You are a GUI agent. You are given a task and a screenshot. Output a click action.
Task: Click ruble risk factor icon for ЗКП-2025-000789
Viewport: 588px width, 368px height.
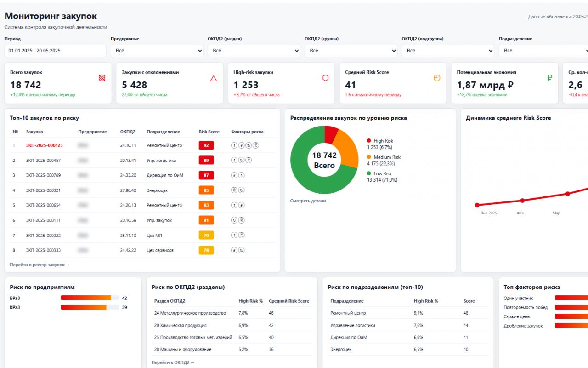click(234, 175)
